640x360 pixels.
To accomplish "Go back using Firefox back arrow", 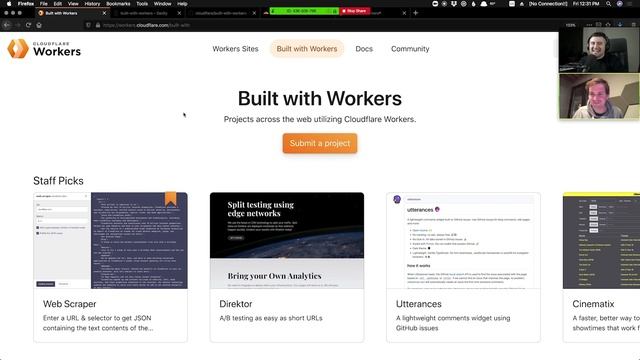I will (7, 25).
